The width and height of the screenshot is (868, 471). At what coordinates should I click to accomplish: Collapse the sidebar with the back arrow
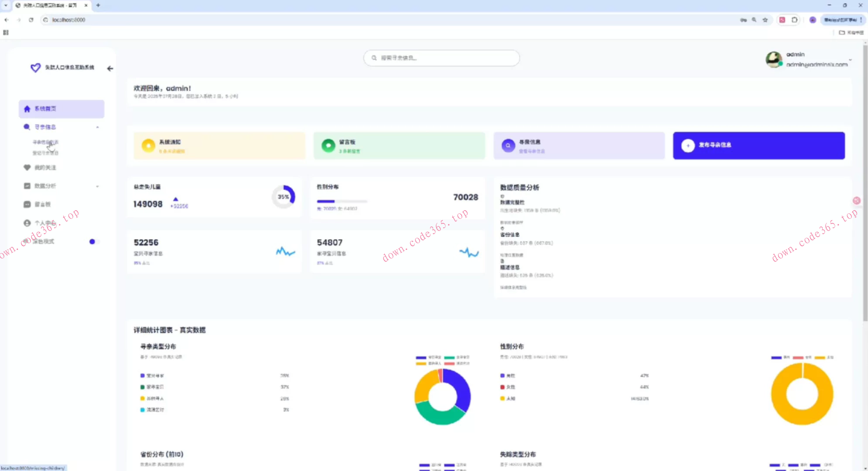[110, 68]
